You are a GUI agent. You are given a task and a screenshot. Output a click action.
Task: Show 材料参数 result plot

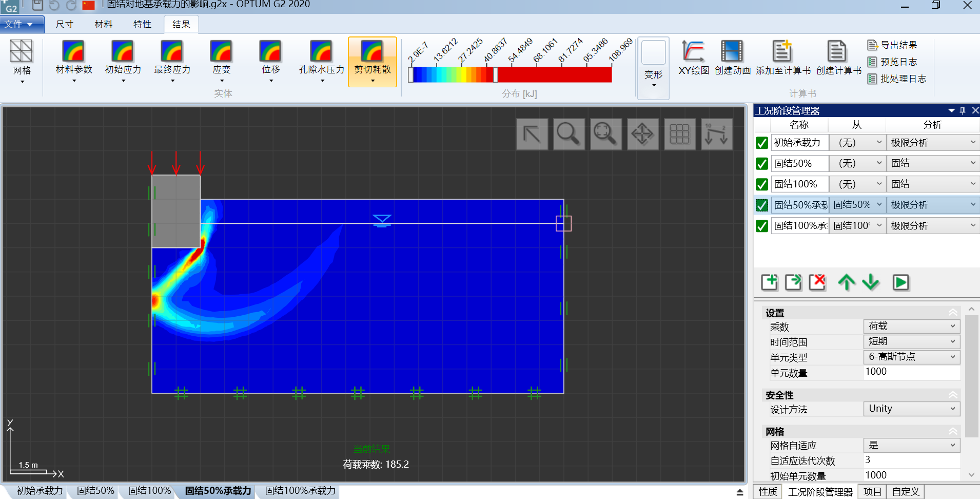tap(74, 61)
